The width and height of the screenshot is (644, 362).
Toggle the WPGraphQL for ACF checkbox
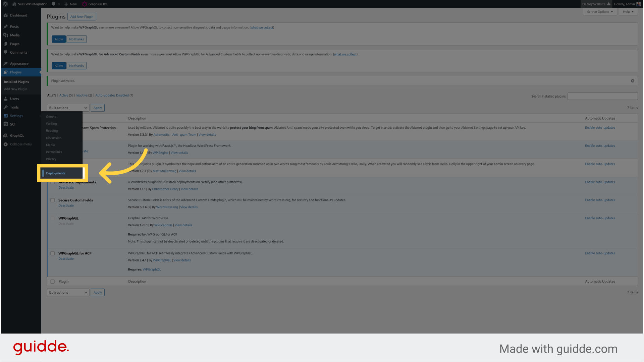point(52,253)
